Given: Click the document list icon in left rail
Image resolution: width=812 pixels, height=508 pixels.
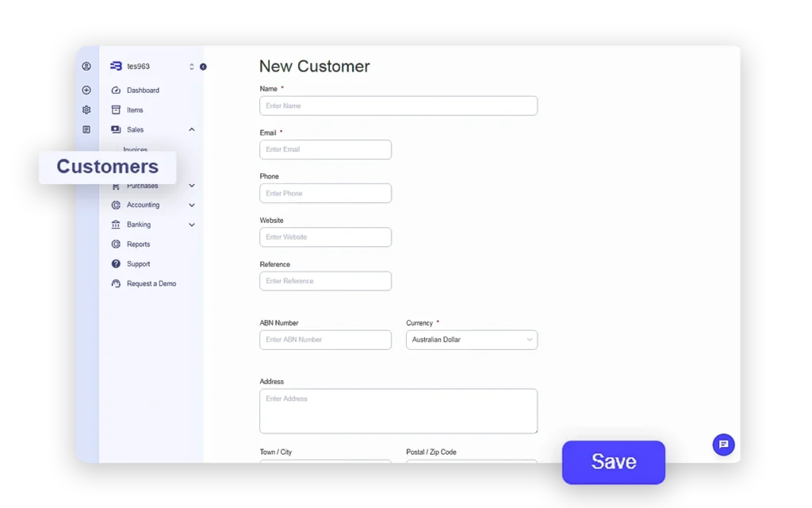Looking at the screenshot, I should pyautogui.click(x=86, y=129).
